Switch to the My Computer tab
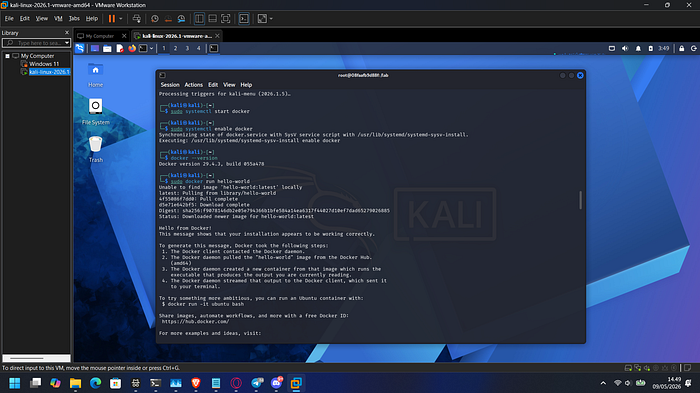The height and width of the screenshot is (393, 700). (x=100, y=36)
